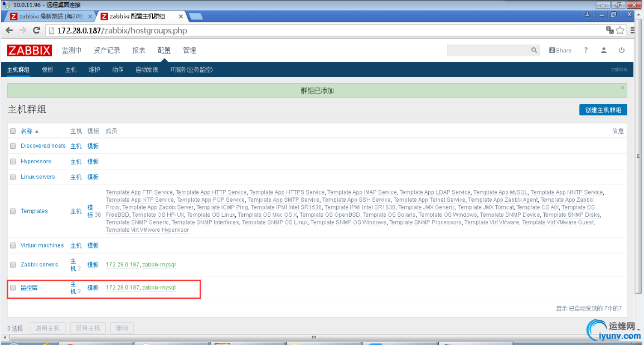This screenshot has width=644, height=345.
Task: Click the vertical scrollbar on the right edge
Action: click(637, 156)
